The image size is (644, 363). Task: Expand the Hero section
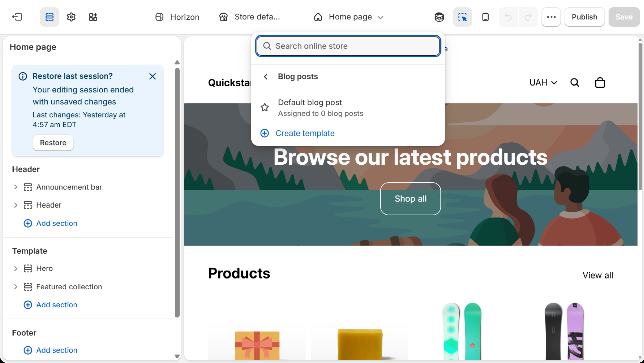point(16,268)
